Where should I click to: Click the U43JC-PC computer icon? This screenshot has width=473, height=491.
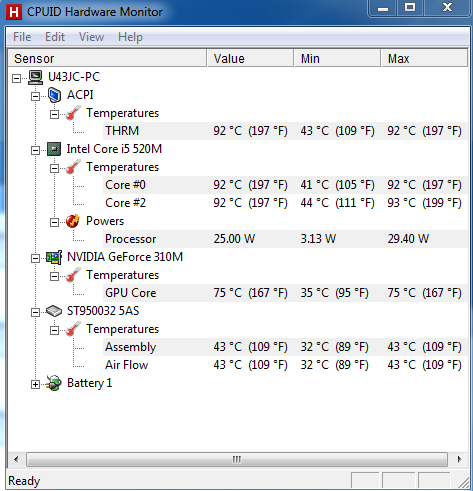click(35, 77)
